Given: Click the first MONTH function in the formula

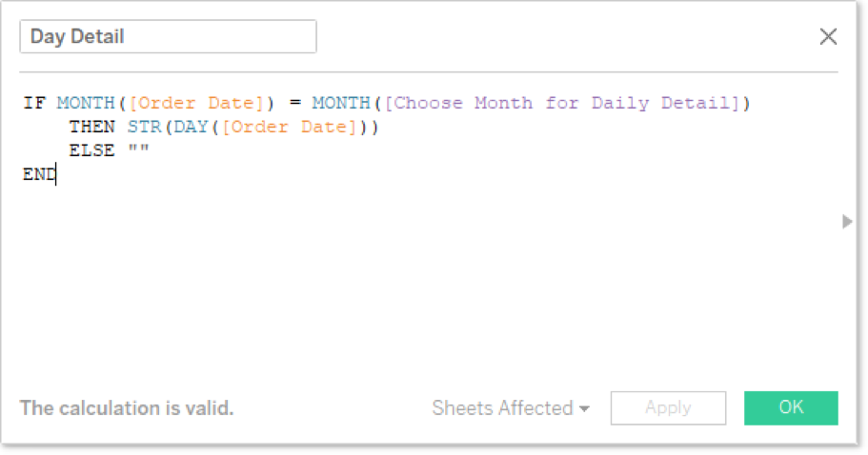Looking at the screenshot, I should point(86,103).
